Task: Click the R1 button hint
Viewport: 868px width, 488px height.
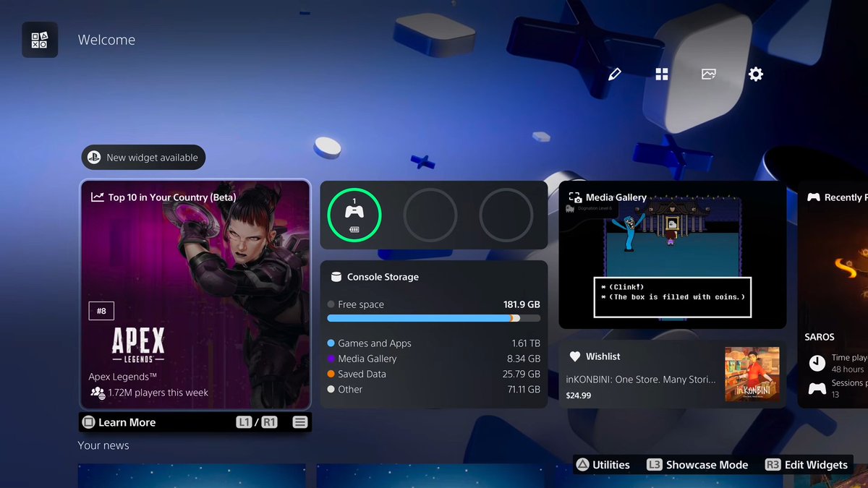Action: pos(269,422)
